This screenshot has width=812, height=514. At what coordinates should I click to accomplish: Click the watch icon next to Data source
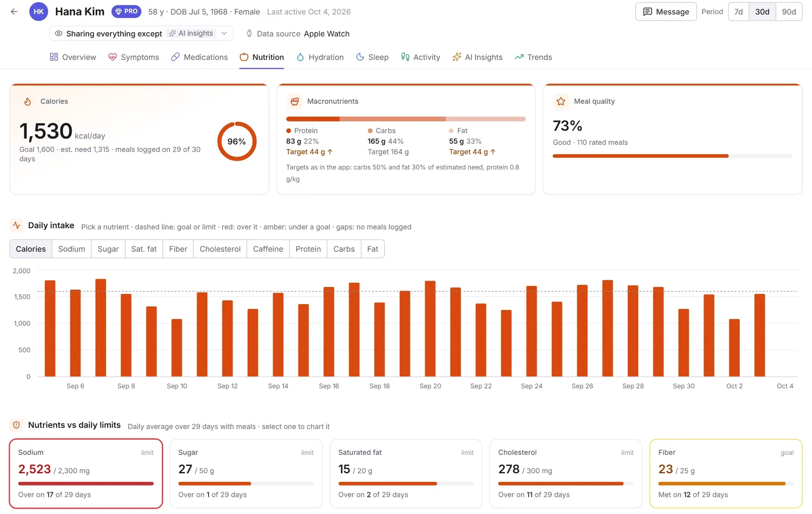249,33
